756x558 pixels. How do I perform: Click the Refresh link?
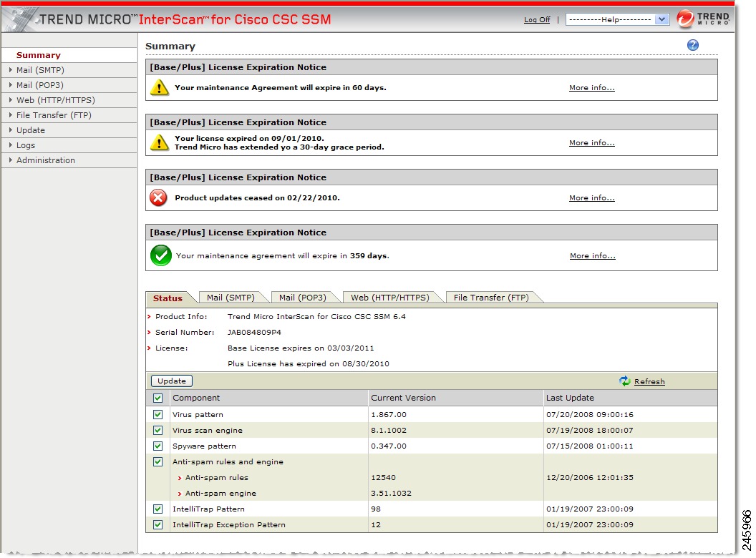[649, 381]
